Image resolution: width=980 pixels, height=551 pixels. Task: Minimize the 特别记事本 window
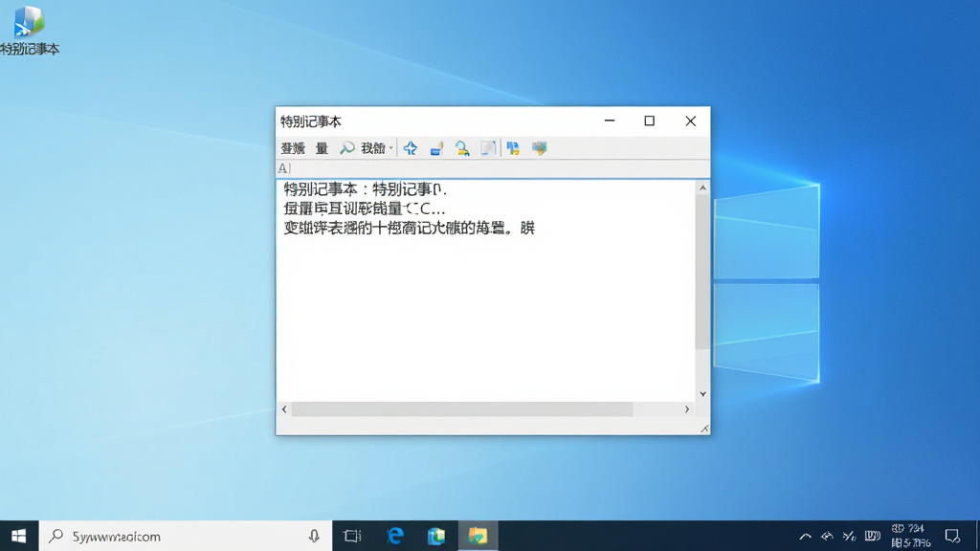coord(610,121)
